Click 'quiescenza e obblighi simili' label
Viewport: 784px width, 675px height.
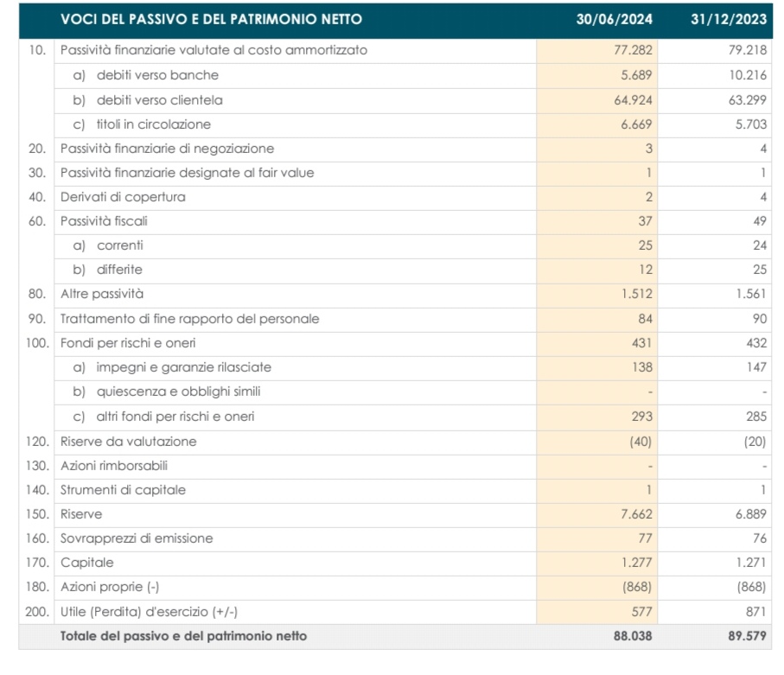click(x=179, y=392)
